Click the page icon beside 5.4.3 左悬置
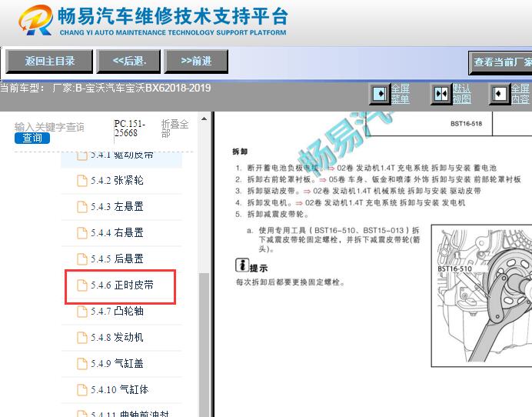Viewport: 532px width, 417px height. [81, 207]
